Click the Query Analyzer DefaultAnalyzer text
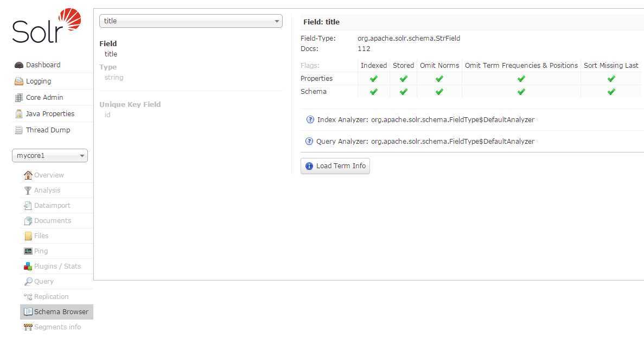Viewport: 644px width, 363px height. coord(452,141)
